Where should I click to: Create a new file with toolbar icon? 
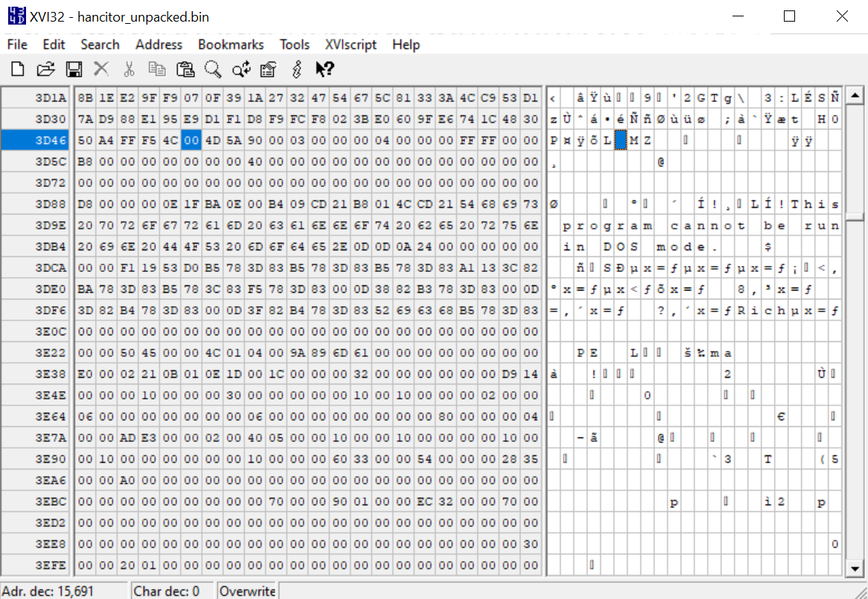(x=17, y=69)
